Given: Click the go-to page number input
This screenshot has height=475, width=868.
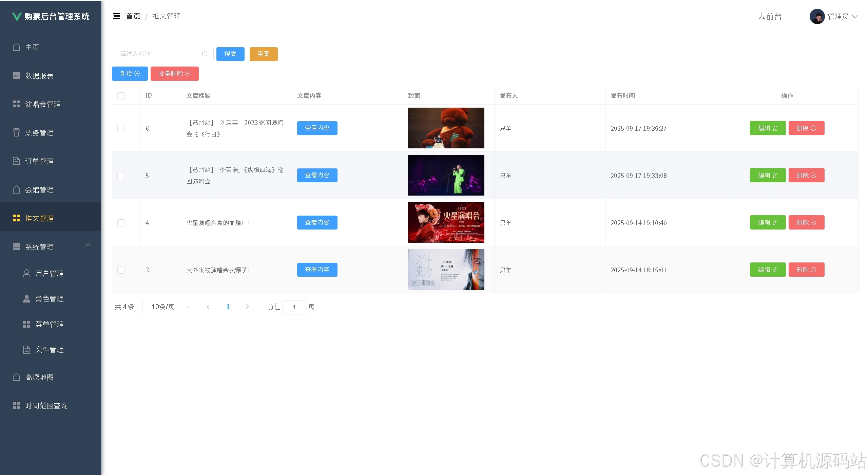Looking at the screenshot, I should (x=294, y=307).
